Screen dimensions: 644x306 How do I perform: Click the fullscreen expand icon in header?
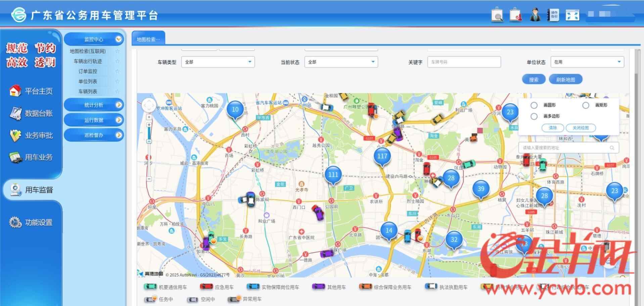point(572,15)
